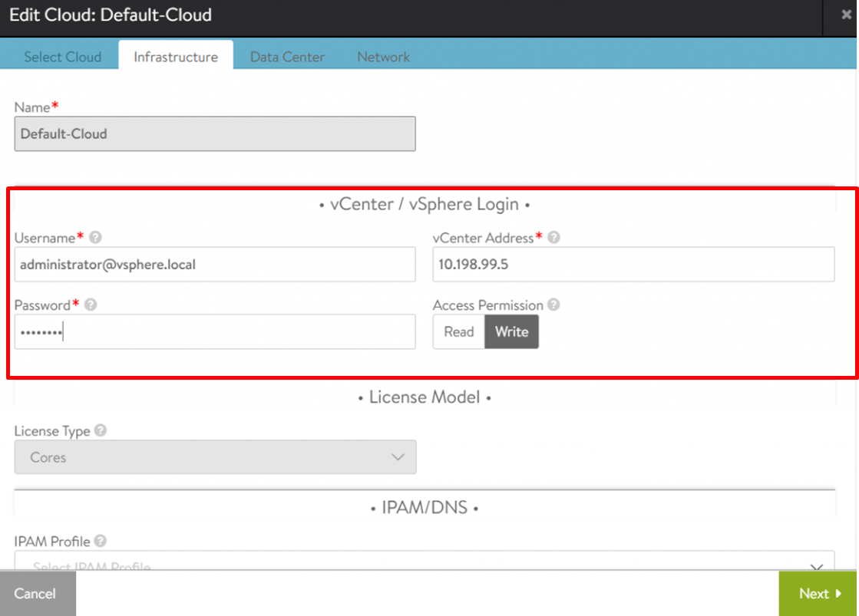Click the IPAM/DNS section heading
The width and height of the screenshot is (859, 616).
[x=425, y=508]
